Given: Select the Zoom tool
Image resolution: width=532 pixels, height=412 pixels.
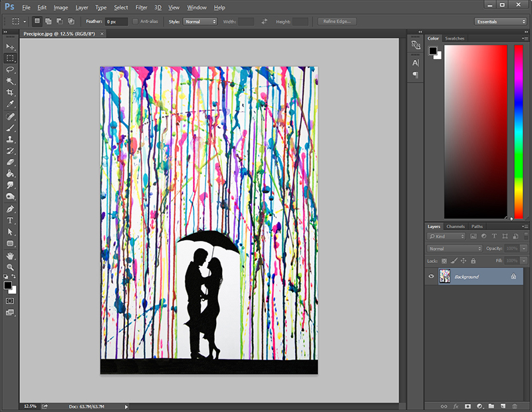Looking at the screenshot, I should pyautogui.click(x=10, y=268).
